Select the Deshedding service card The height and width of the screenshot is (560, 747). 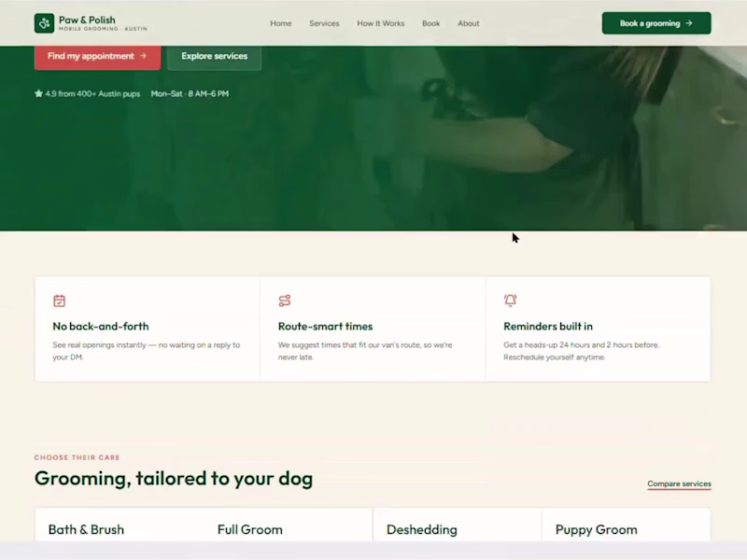[x=458, y=525]
